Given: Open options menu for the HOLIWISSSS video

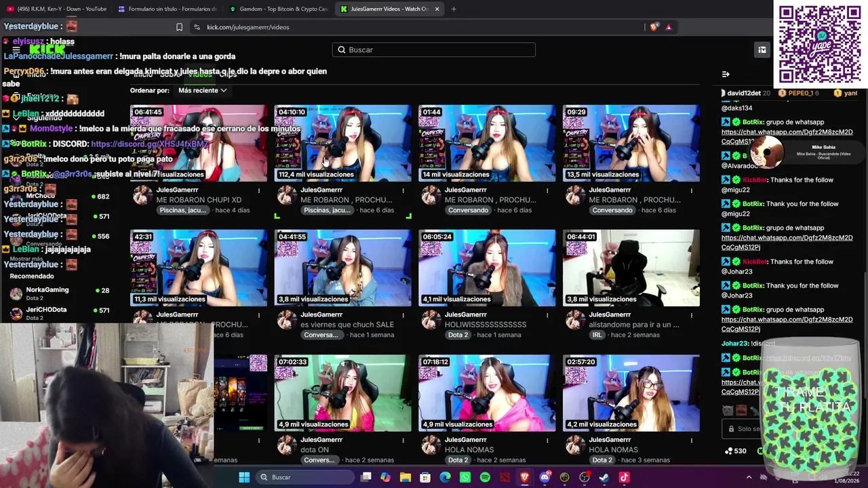Looking at the screenshot, I should [547, 315].
